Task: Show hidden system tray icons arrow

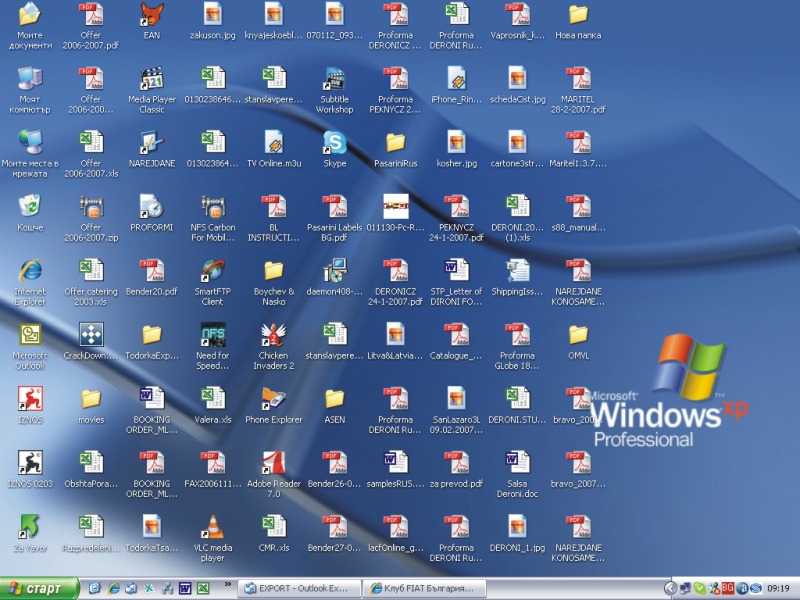Action: tap(670, 588)
